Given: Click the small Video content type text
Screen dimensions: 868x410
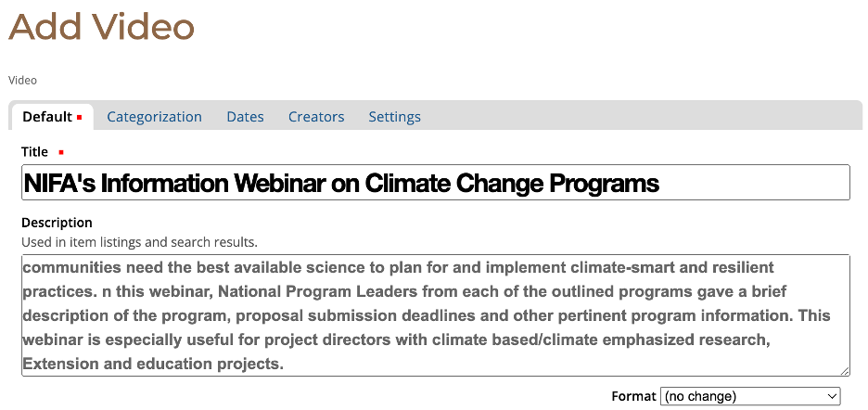Looking at the screenshot, I should [22, 81].
